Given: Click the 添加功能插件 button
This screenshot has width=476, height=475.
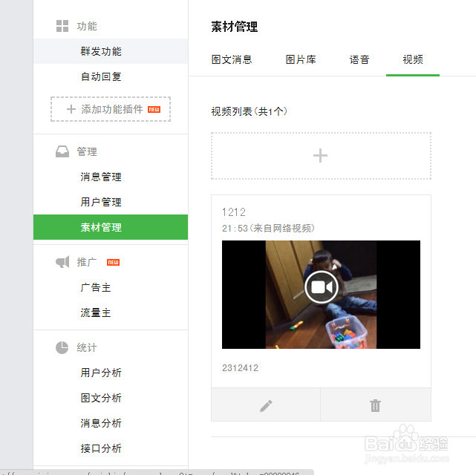Looking at the screenshot, I should [x=111, y=109].
